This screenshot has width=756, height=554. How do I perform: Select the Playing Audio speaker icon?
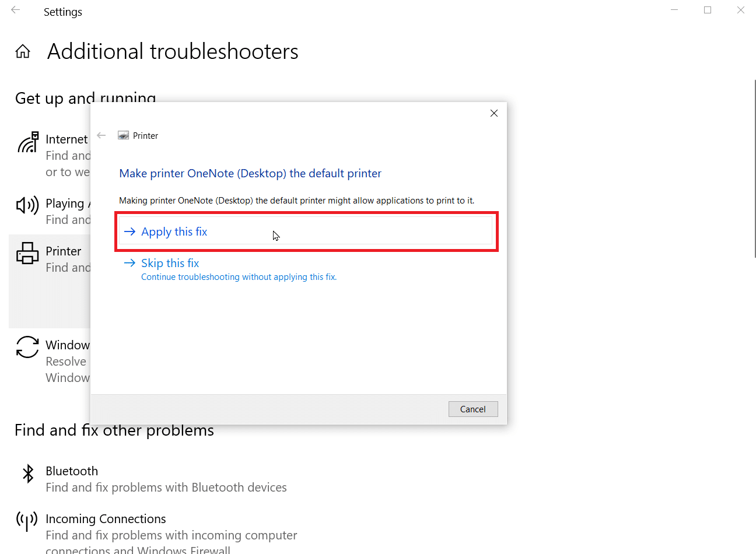click(27, 205)
